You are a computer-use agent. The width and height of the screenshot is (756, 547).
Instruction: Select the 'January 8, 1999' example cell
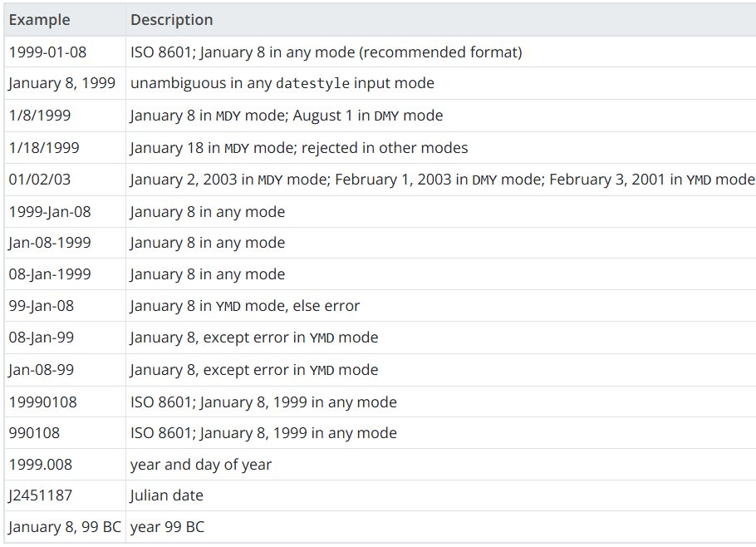62,83
